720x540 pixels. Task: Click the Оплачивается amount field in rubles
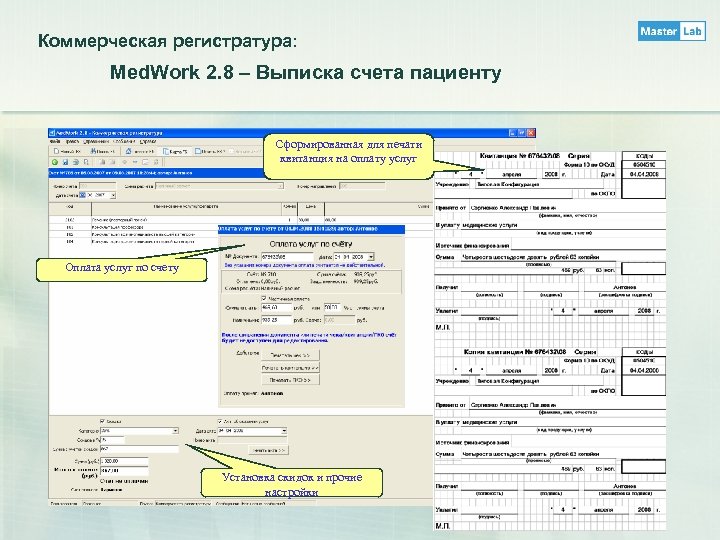[276, 308]
